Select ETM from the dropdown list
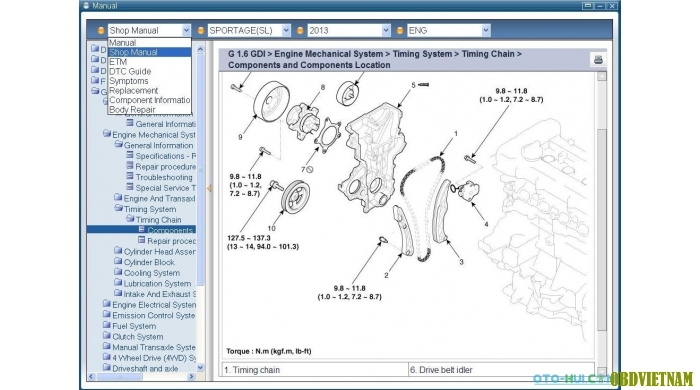 [118, 62]
